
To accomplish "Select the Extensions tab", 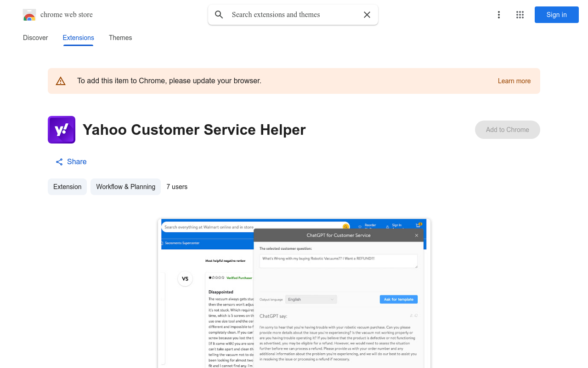I will (79, 38).
